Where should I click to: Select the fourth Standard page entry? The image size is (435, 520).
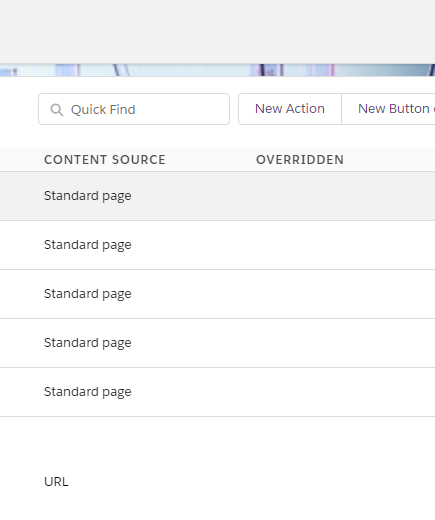(x=88, y=343)
